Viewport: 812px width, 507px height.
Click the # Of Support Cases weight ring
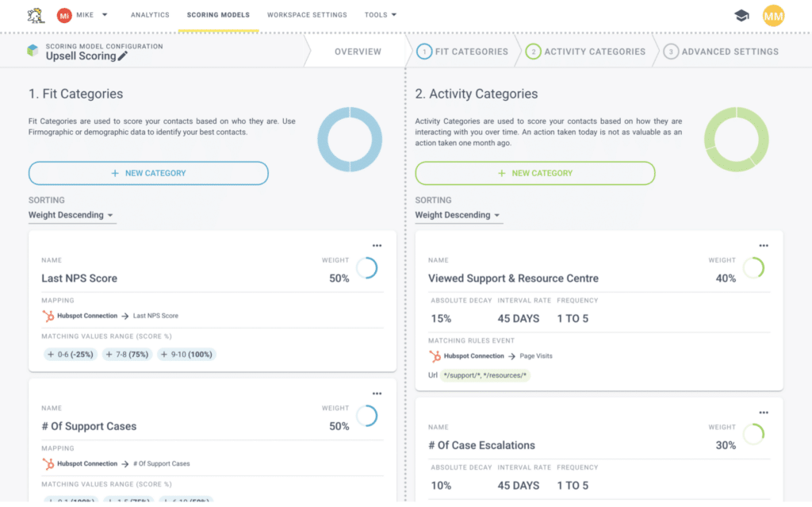point(366,416)
